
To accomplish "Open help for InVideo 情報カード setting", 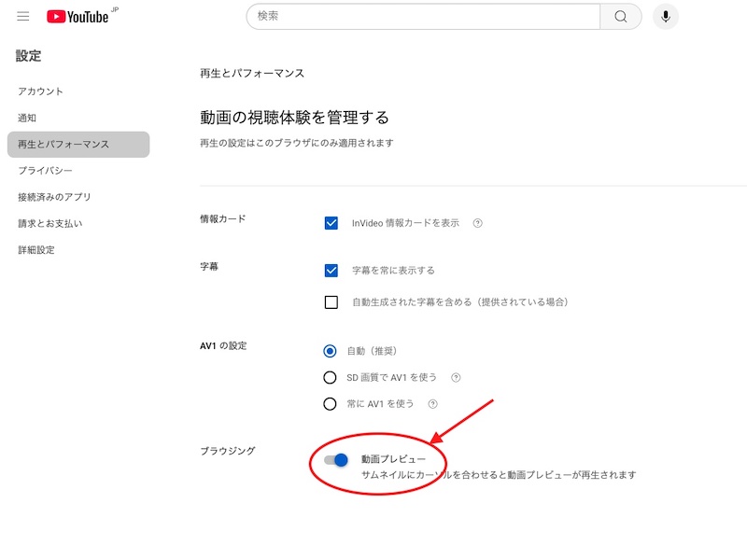I will point(479,223).
